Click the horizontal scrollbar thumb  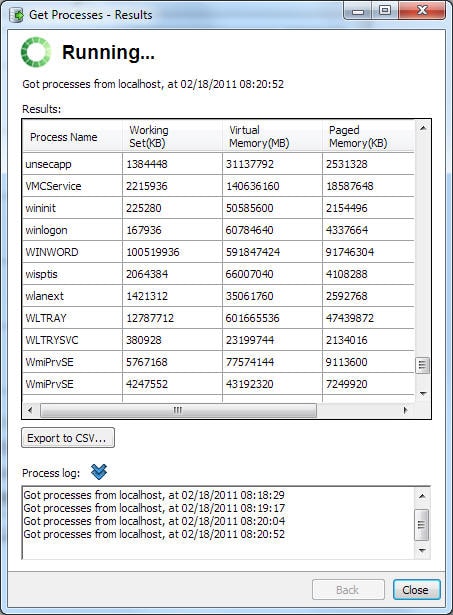pos(178,410)
